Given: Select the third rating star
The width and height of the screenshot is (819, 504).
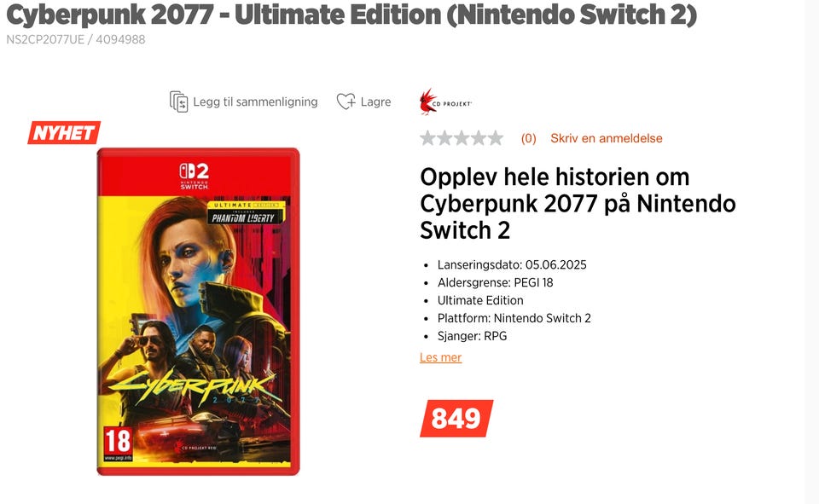Looking at the screenshot, I should [x=462, y=138].
